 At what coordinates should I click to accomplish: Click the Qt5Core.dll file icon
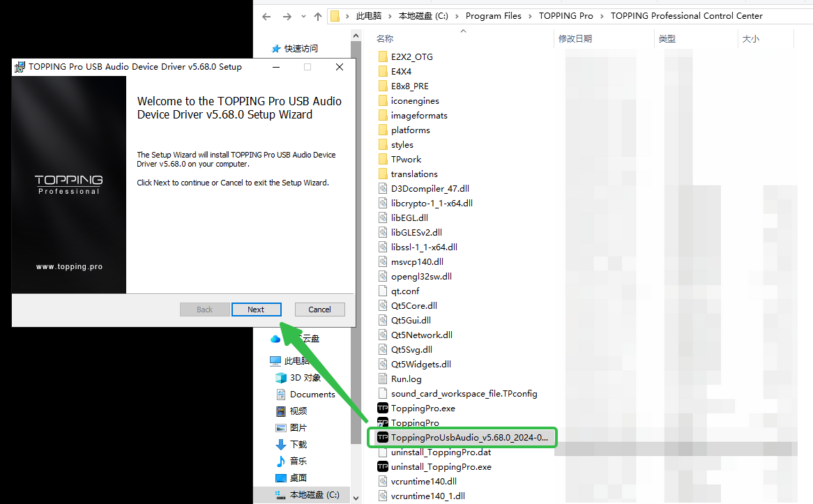point(382,306)
